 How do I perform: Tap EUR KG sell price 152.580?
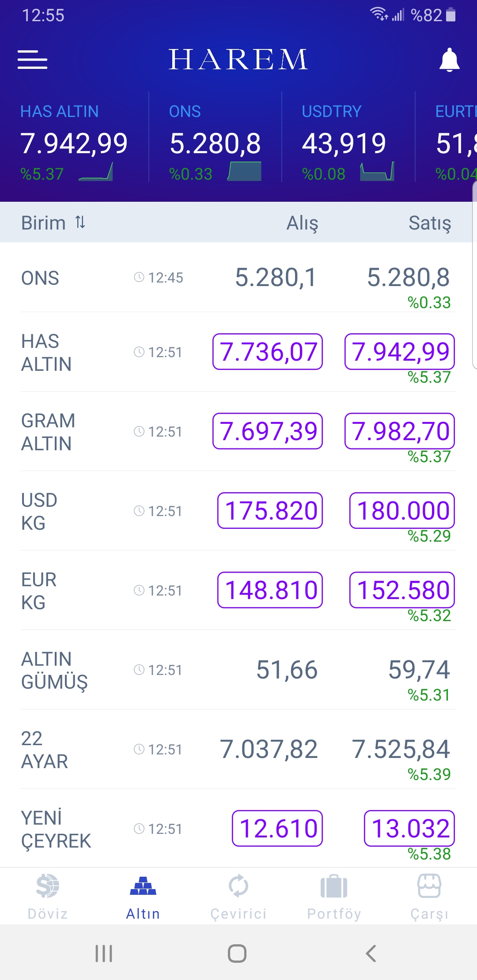pos(402,590)
